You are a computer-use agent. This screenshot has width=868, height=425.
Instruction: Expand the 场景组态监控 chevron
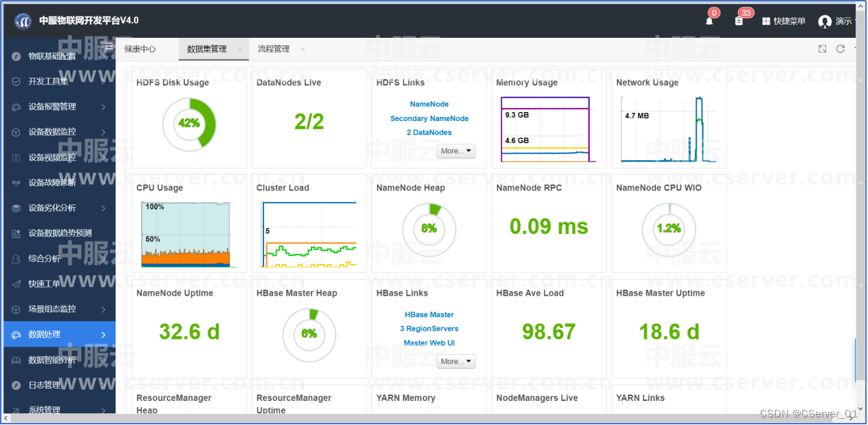(x=103, y=309)
